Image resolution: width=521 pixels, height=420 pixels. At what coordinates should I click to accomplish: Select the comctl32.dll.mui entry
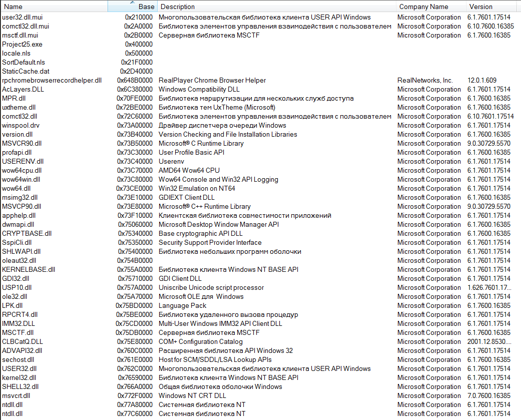pos(260,26)
